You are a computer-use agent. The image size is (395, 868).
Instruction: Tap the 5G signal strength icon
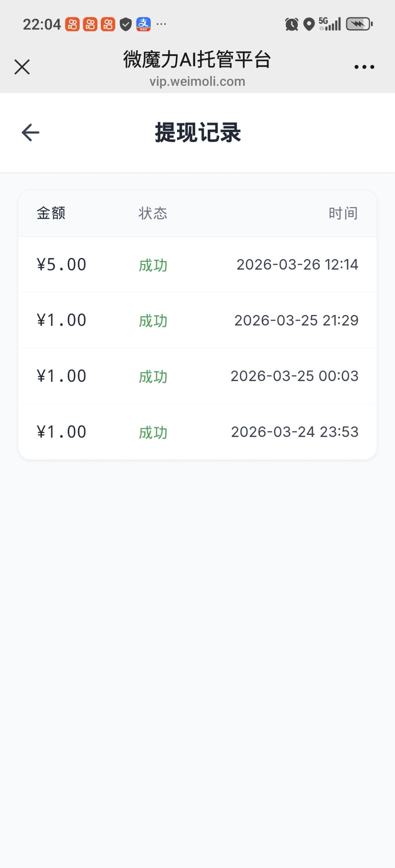[x=330, y=24]
